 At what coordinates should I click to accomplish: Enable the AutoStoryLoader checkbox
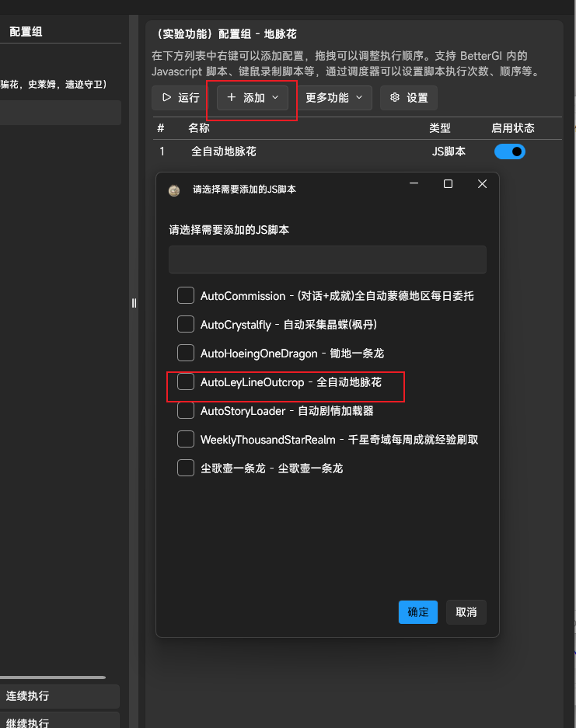[186, 410]
